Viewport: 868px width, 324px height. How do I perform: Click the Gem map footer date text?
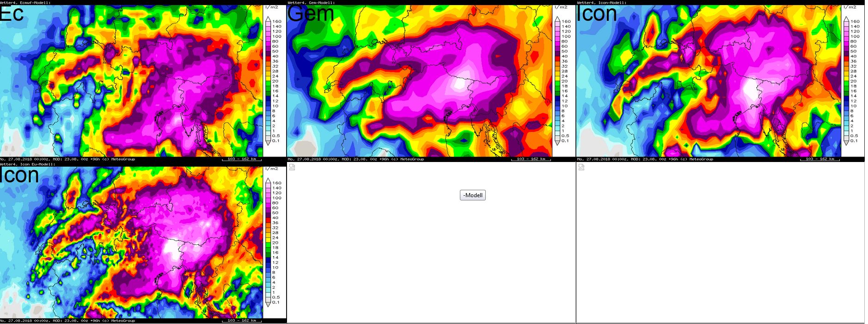click(356, 159)
